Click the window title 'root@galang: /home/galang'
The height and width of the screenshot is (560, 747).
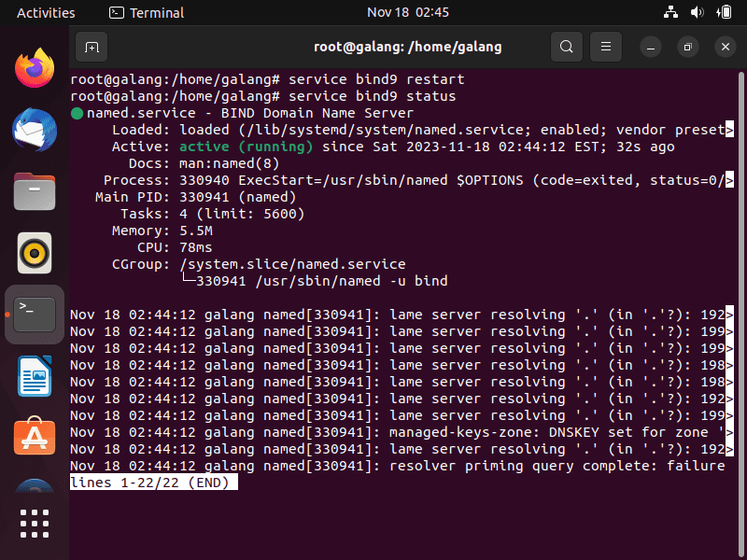[x=408, y=47]
